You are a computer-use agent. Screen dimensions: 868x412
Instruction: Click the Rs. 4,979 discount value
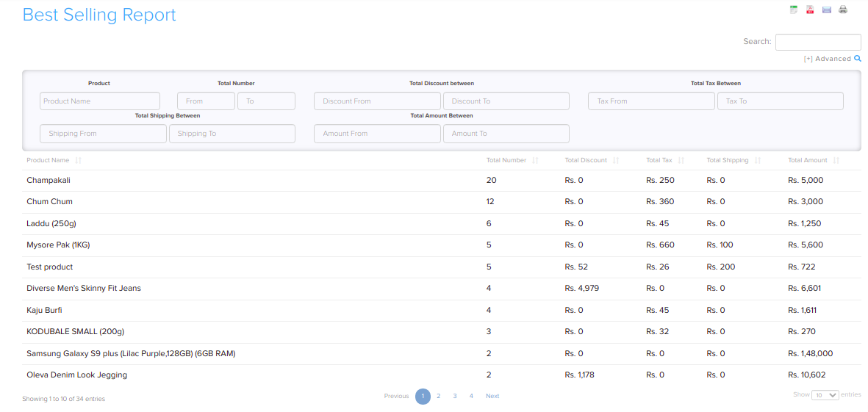(582, 288)
